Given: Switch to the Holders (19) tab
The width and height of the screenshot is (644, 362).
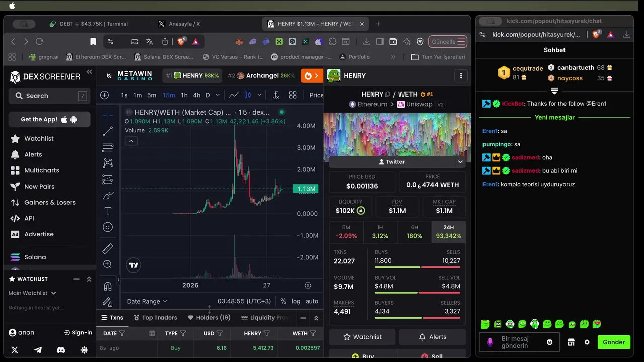Looking at the screenshot, I should [x=209, y=317].
